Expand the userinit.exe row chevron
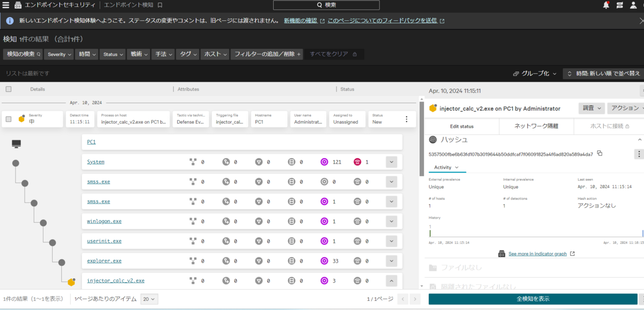Image resolution: width=644 pixels, height=310 pixels. 391,241
